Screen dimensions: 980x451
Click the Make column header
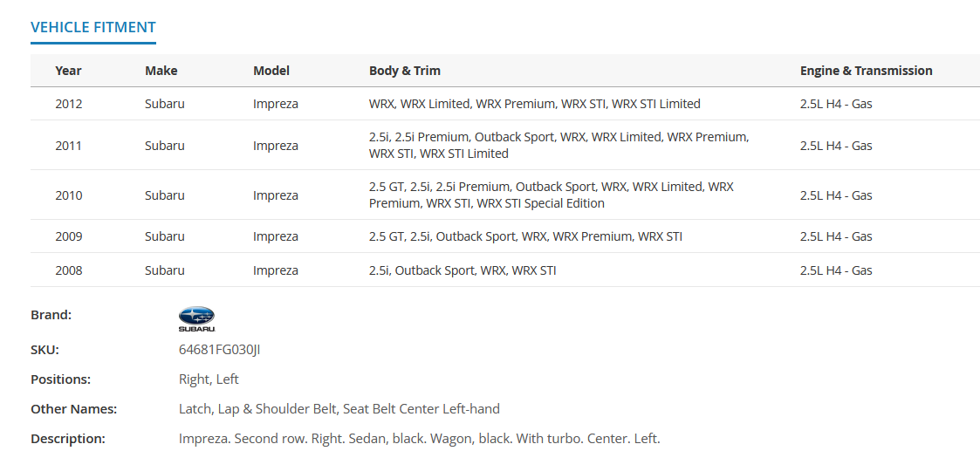[161, 71]
